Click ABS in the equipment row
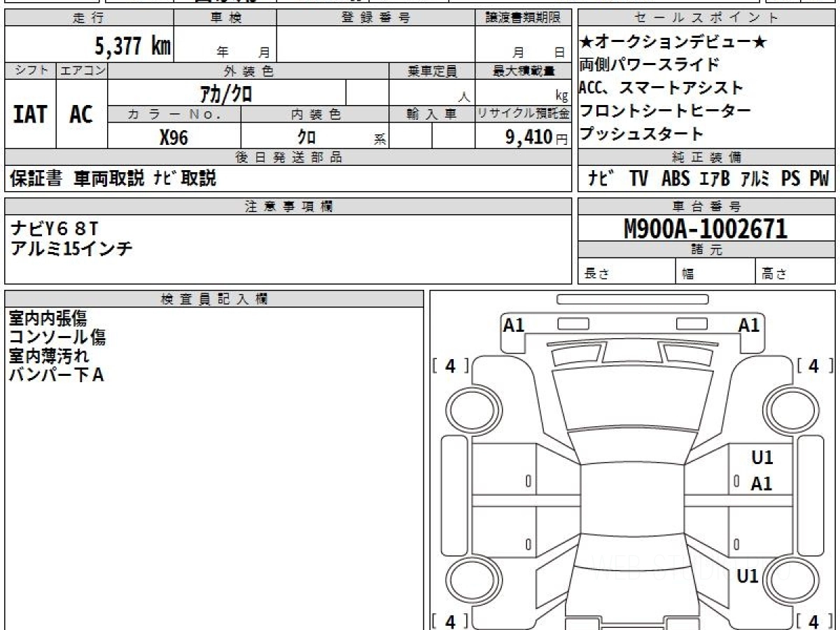 click(x=675, y=179)
